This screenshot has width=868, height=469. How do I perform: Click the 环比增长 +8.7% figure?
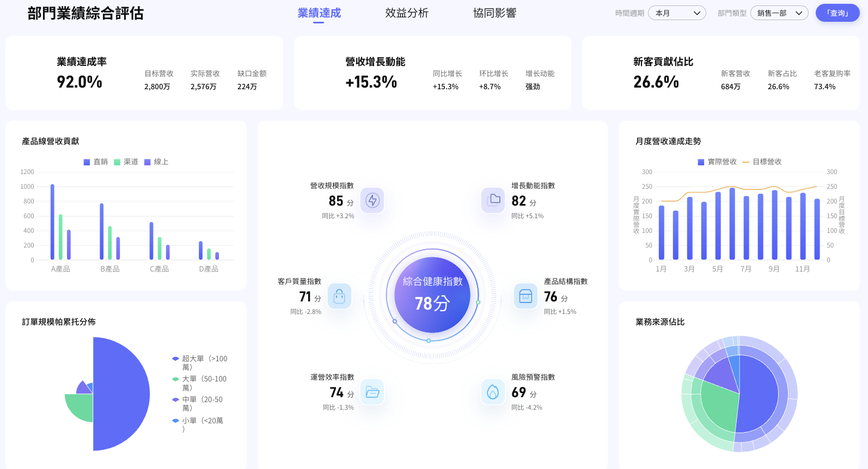coord(490,87)
